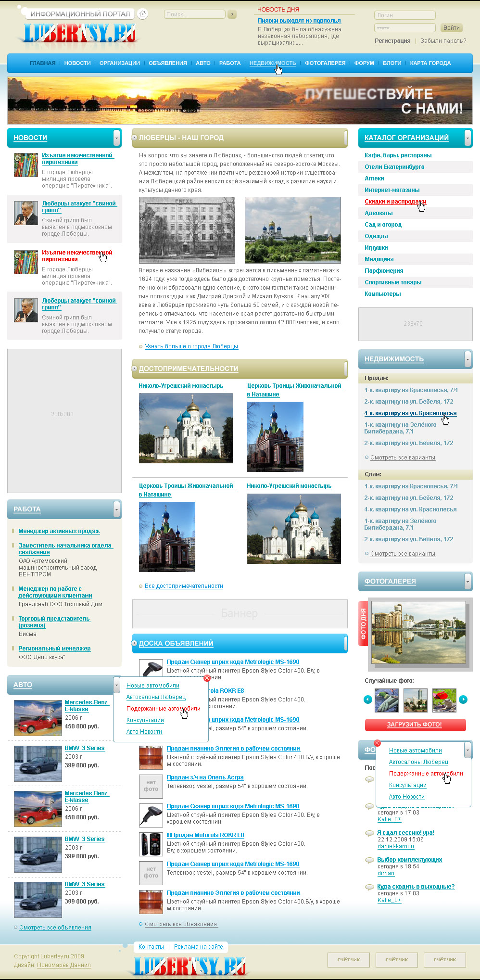Open the Работа panel dropdown arrow
The height and width of the screenshot is (980, 480).
(116, 509)
